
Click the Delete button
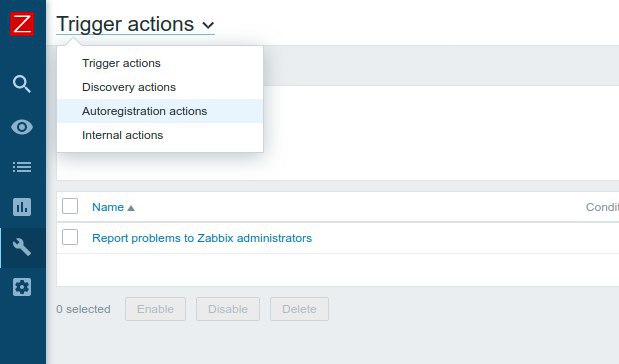click(299, 309)
